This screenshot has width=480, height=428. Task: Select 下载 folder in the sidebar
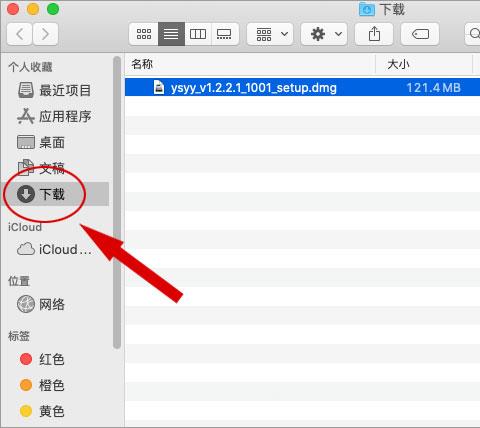click(x=55, y=194)
